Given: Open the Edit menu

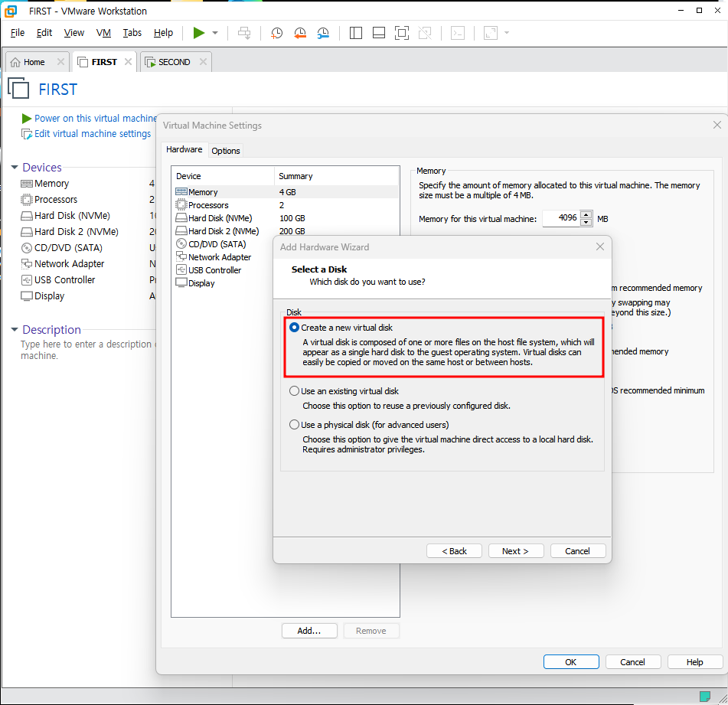Looking at the screenshot, I should 44,33.
